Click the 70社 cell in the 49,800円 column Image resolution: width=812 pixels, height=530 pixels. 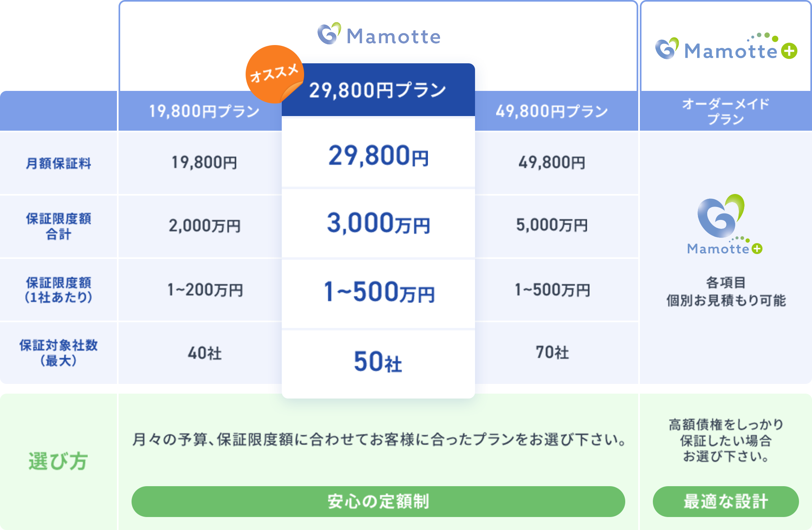point(552,352)
